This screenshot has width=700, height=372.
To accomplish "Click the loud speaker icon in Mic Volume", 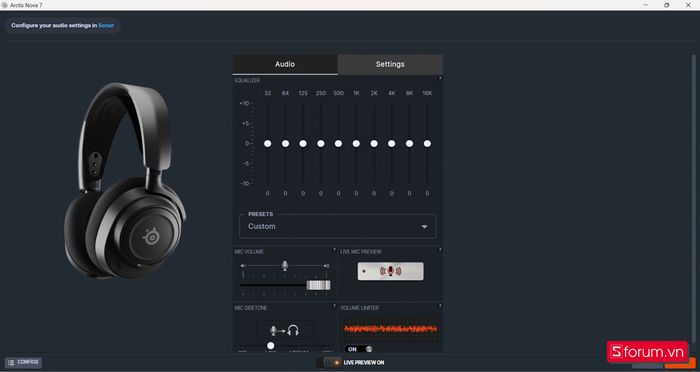I will [x=326, y=266].
